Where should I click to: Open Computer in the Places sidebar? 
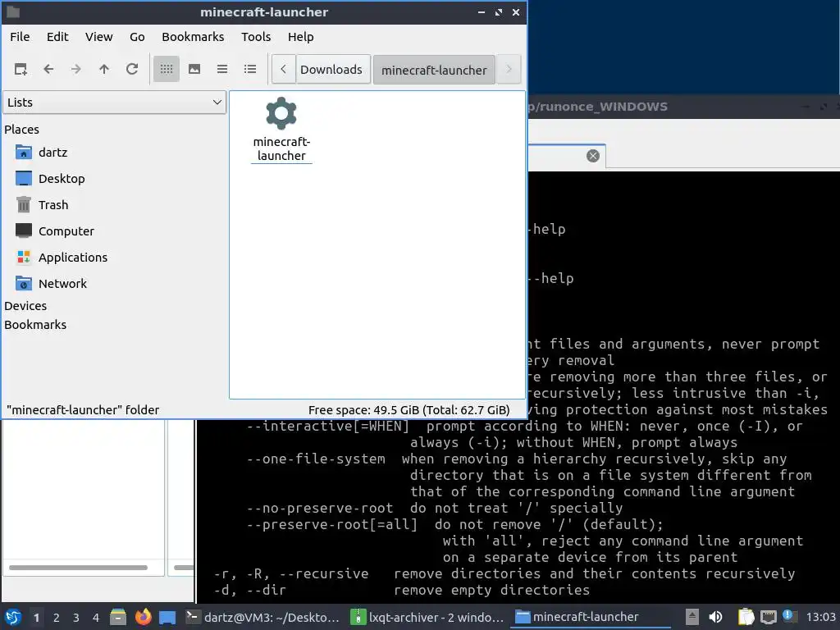(x=66, y=231)
